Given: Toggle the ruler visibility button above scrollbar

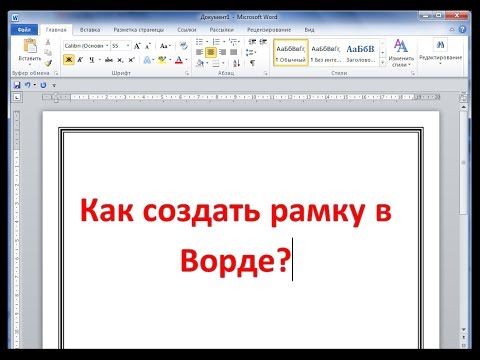Looking at the screenshot, I should pos(463,98).
